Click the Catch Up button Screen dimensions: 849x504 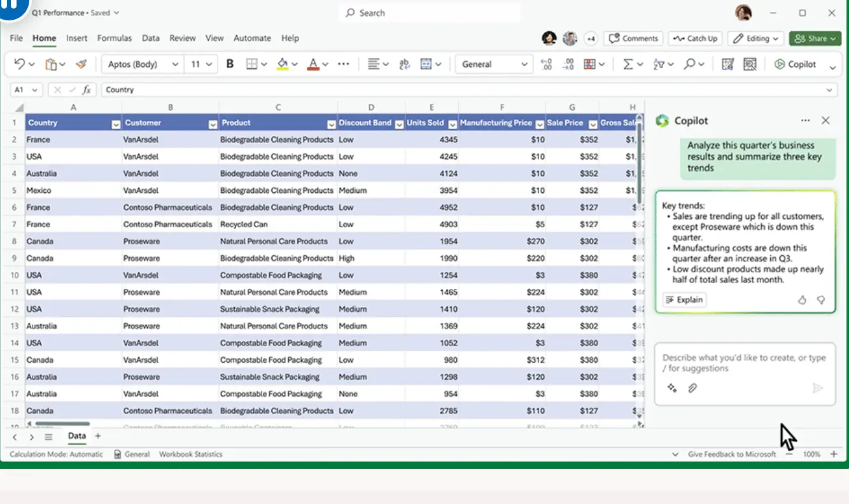[x=696, y=39]
